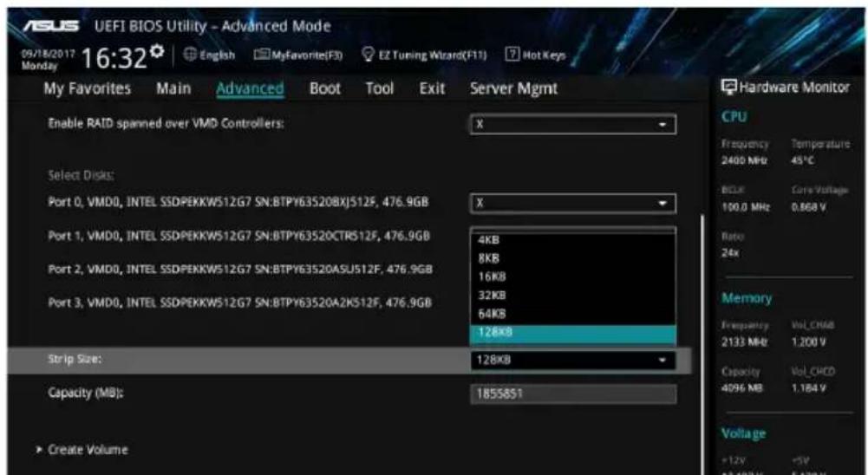
Task: Switch to the Main tab
Action: point(173,88)
